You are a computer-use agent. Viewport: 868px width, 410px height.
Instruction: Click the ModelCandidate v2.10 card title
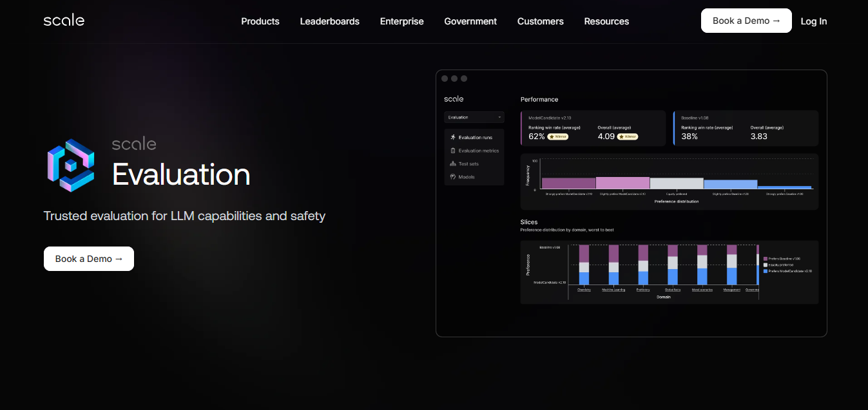pyautogui.click(x=550, y=118)
